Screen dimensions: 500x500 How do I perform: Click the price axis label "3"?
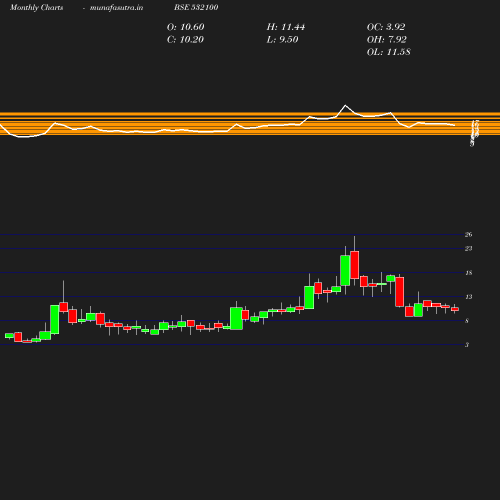(x=467, y=345)
